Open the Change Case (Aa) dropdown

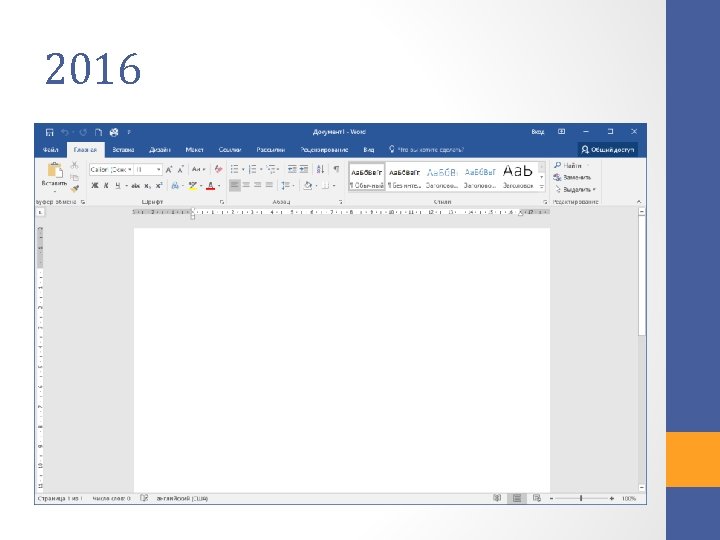click(198, 169)
